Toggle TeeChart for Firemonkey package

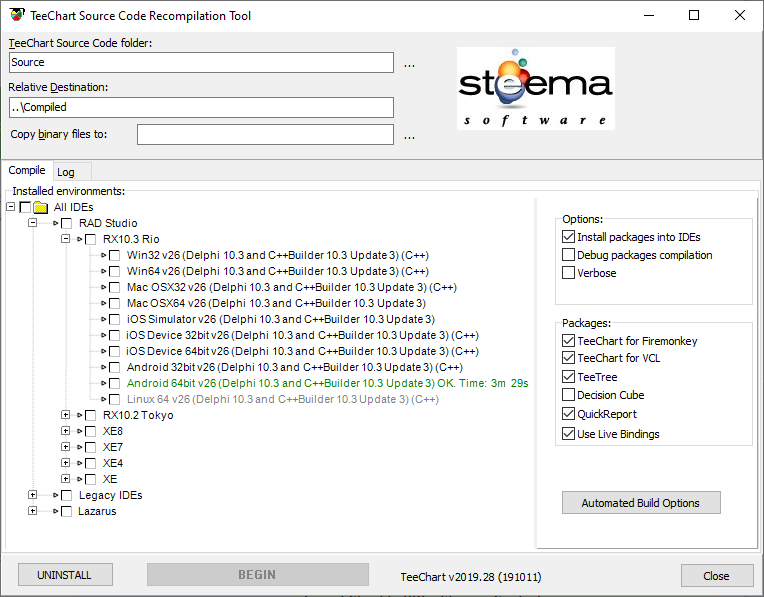click(x=568, y=341)
